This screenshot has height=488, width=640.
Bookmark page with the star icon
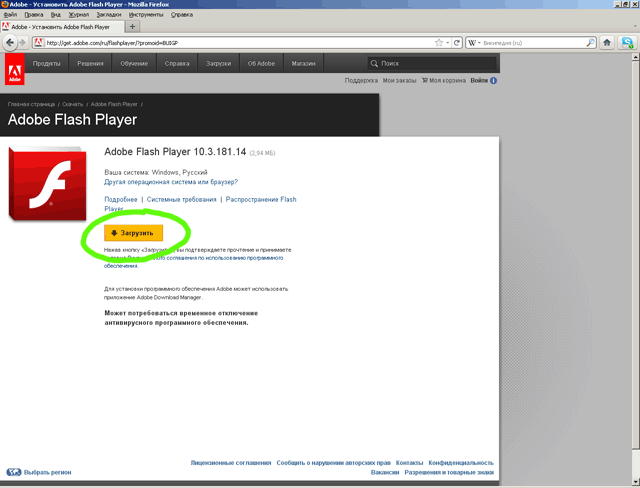(x=439, y=43)
